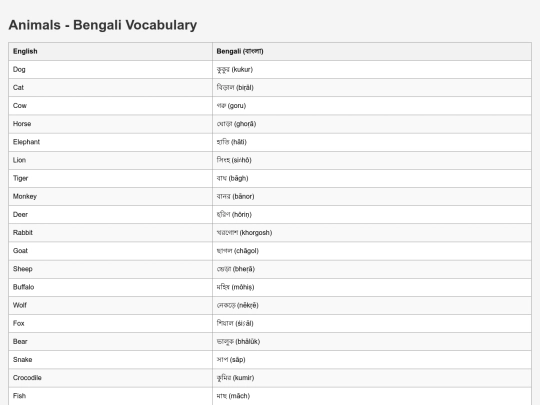This screenshot has height=405, width=540.
Task: Select the kukur Bengali cell
Action: pyautogui.click(x=372, y=70)
